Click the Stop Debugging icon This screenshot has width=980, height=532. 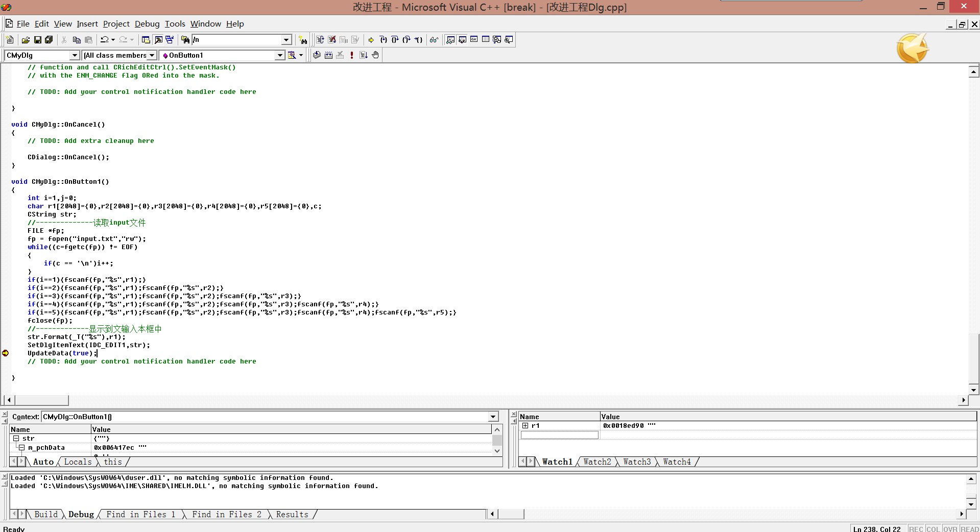pyautogui.click(x=332, y=40)
